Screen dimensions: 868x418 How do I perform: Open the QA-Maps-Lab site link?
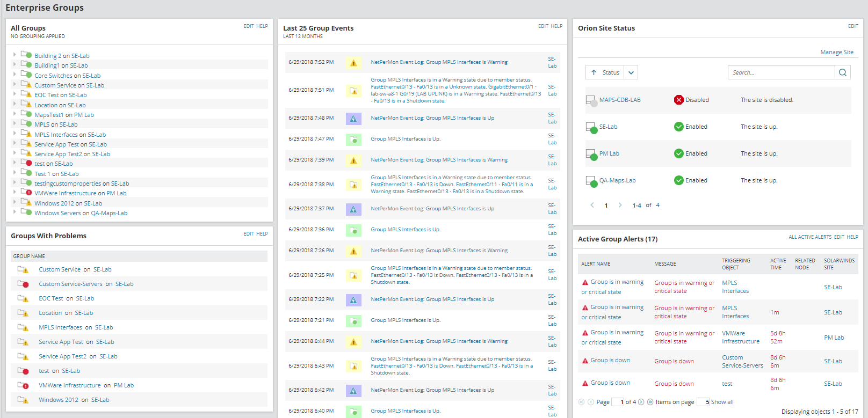[x=618, y=180]
